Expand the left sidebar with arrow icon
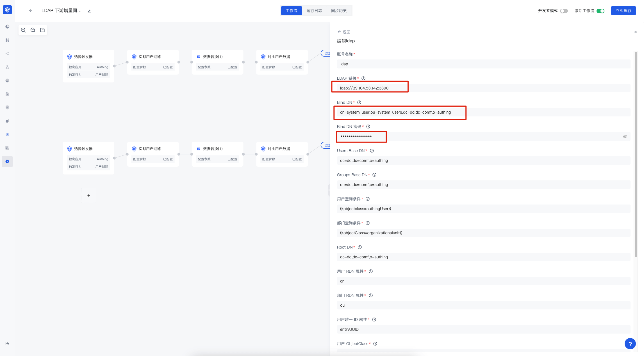This screenshot has width=644, height=356. tap(7, 344)
